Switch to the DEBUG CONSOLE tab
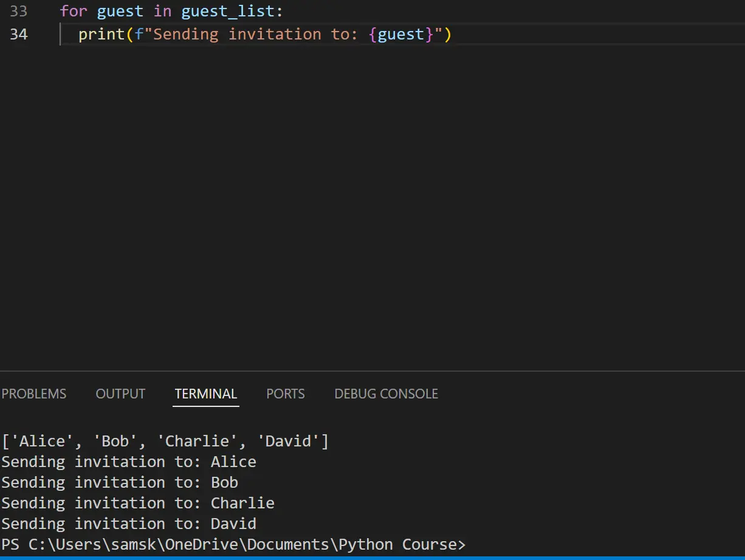This screenshot has height=560, width=745. (x=386, y=394)
